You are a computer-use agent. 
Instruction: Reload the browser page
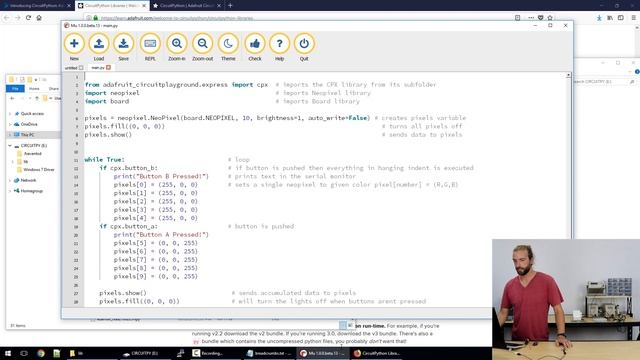pyautogui.click(x=28, y=18)
